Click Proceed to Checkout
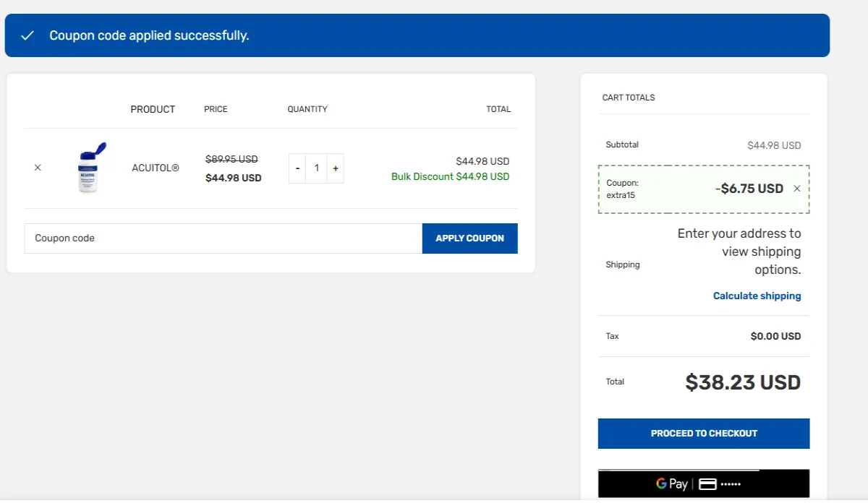 703,434
